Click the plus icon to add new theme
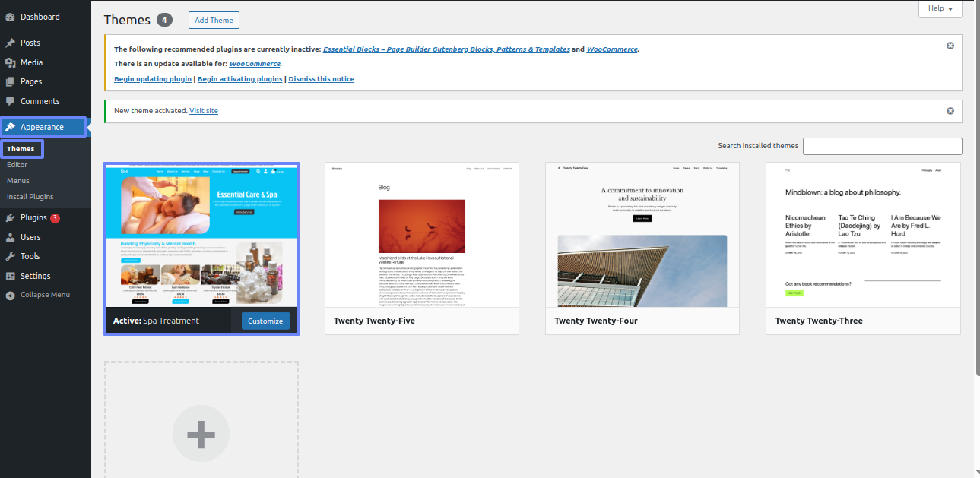This screenshot has width=980, height=478. pyautogui.click(x=201, y=434)
